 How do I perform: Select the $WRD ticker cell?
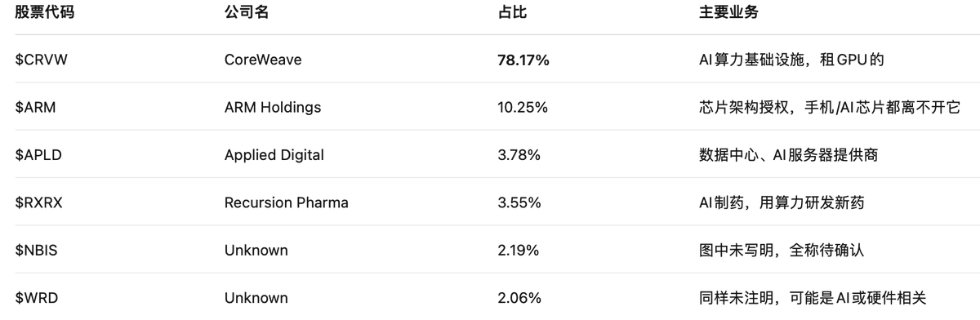point(37,298)
